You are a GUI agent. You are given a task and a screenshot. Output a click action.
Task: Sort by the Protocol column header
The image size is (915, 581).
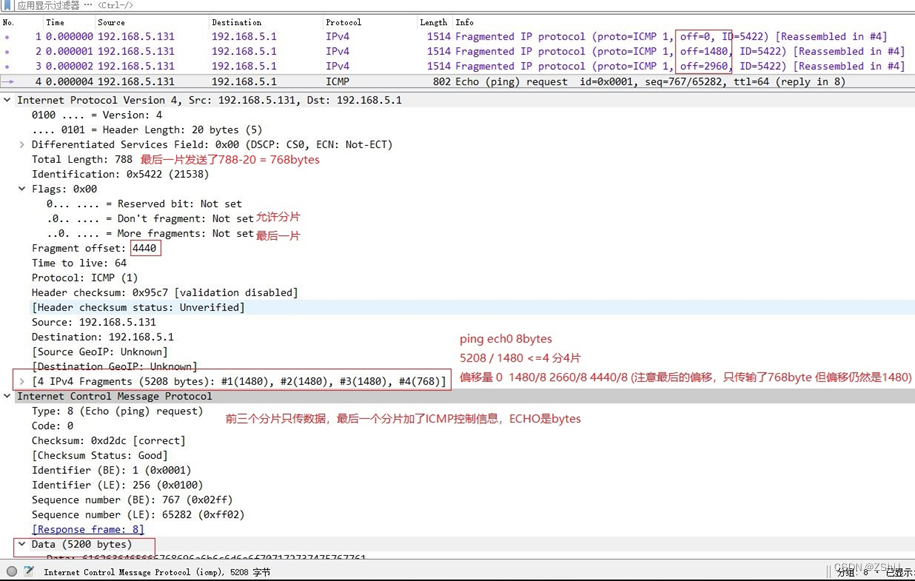pos(343,22)
